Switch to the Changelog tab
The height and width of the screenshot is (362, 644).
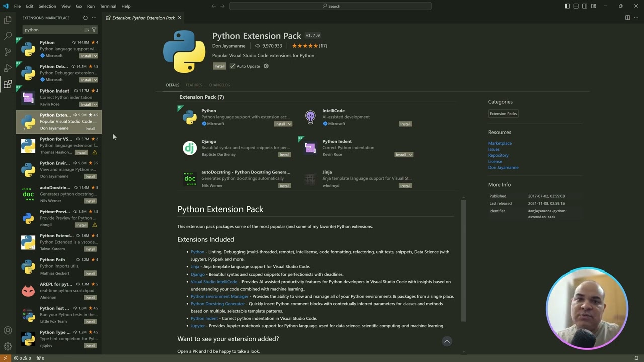pos(219,85)
